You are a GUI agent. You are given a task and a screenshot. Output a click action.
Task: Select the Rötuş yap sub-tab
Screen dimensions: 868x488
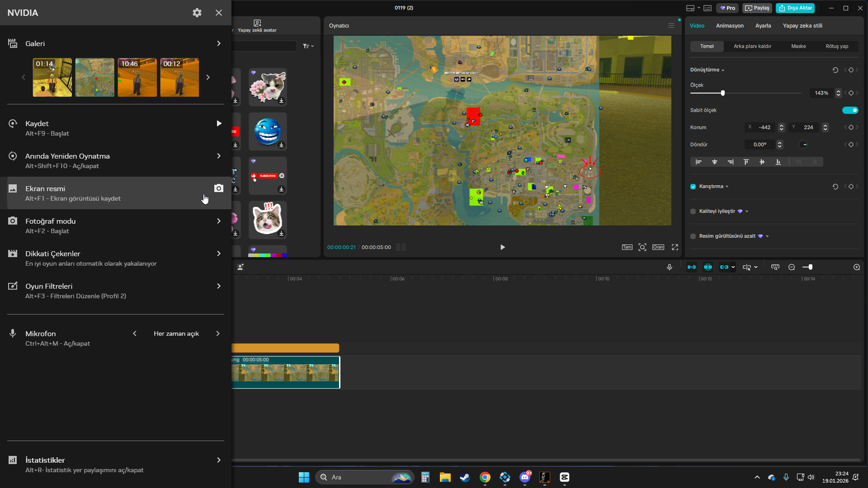pyautogui.click(x=837, y=46)
